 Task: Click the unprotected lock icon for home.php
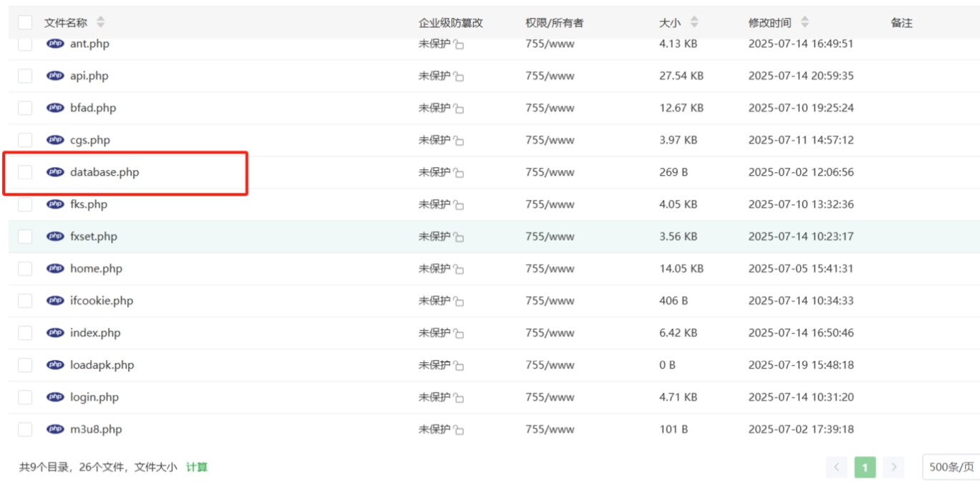tap(458, 269)
